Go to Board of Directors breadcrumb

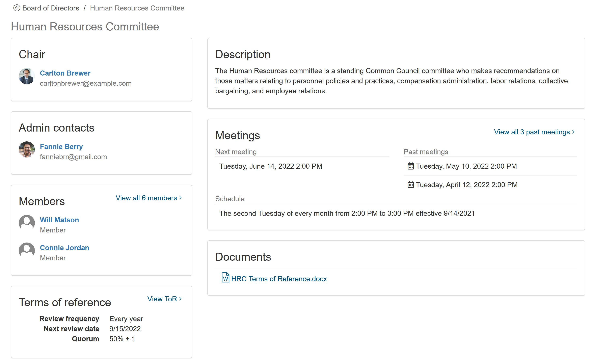point(51,8)
